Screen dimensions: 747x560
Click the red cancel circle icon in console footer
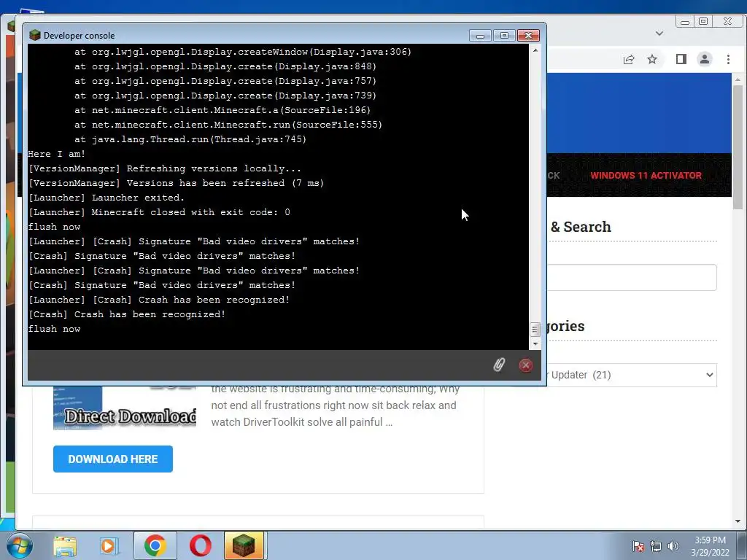(x=525, y=365)
